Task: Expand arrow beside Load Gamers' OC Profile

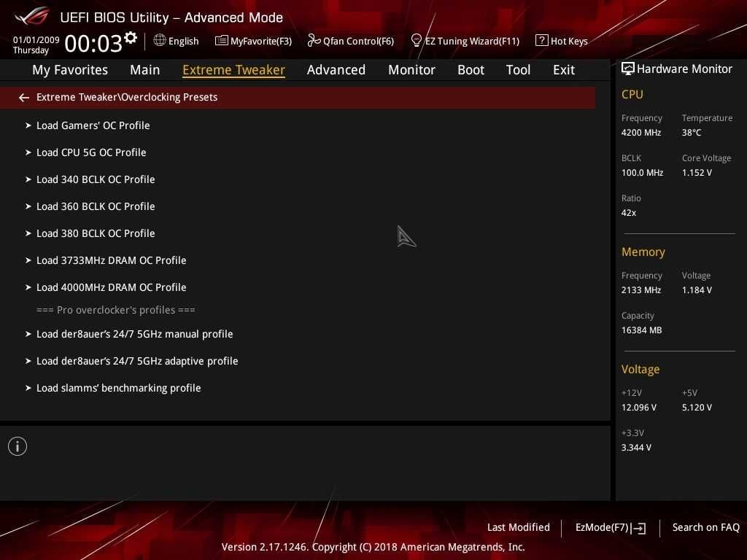Action: click(28, 125)
